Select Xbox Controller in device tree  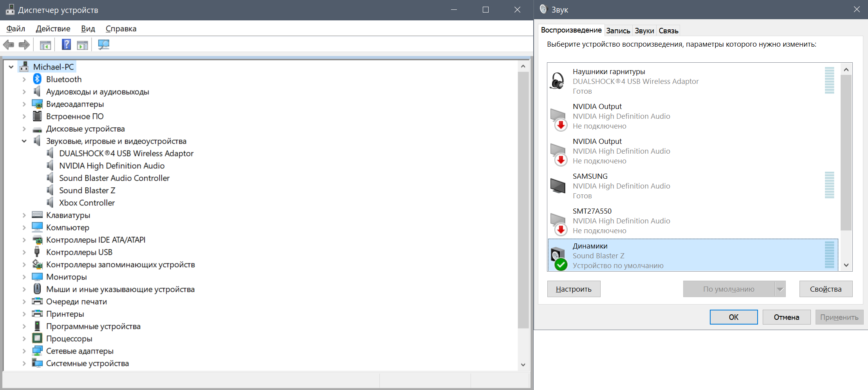point(87,203)
